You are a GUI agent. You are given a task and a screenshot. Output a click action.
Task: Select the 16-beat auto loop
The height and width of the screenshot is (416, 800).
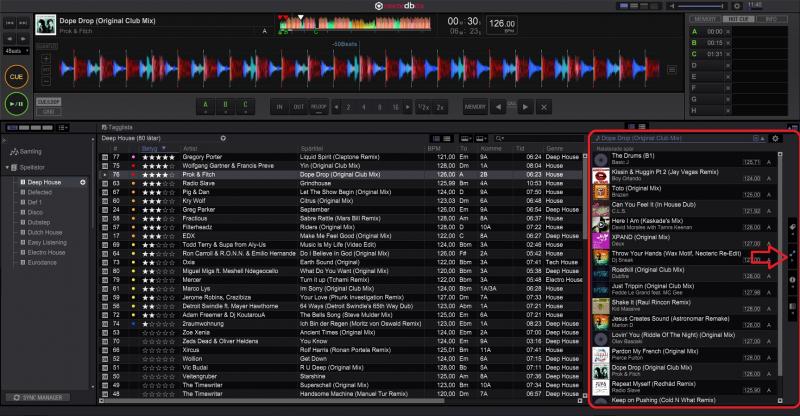click(x=395, y=107)
